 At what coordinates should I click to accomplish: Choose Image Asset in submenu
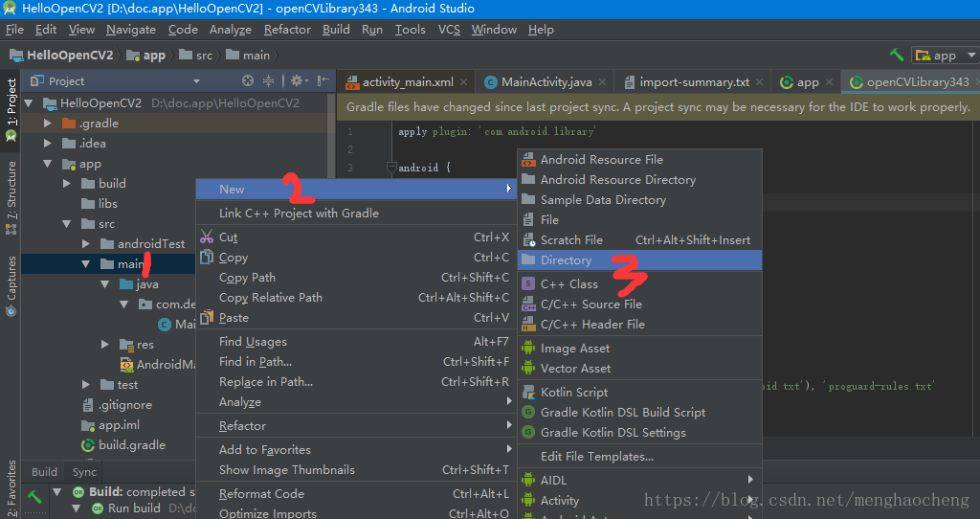640,349
